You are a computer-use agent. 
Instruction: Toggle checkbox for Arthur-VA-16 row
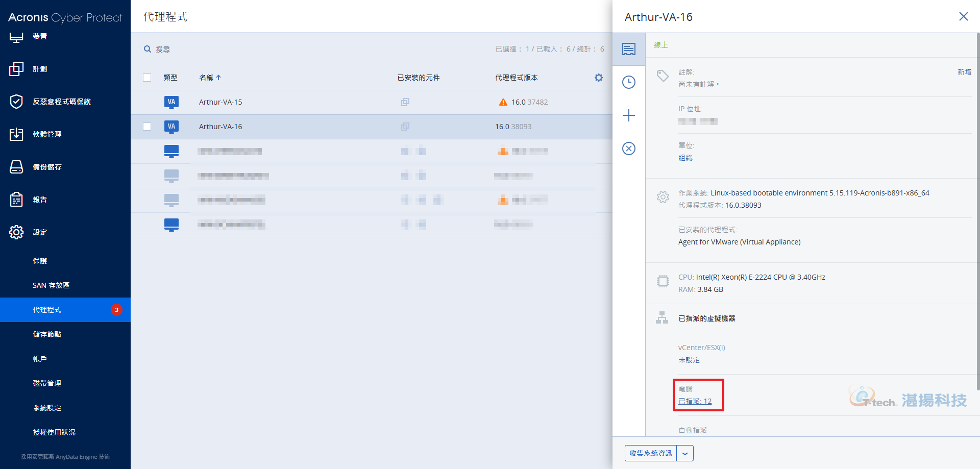(147, 127)
